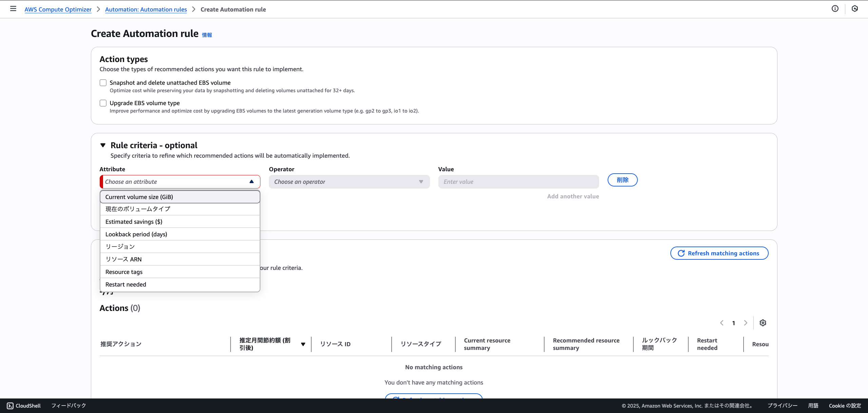Click the info circle icon top right

(x=835, y=9)
